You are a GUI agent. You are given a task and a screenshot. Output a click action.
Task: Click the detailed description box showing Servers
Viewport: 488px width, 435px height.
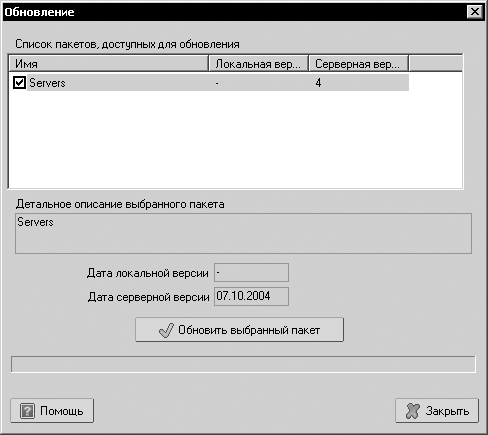243,233
